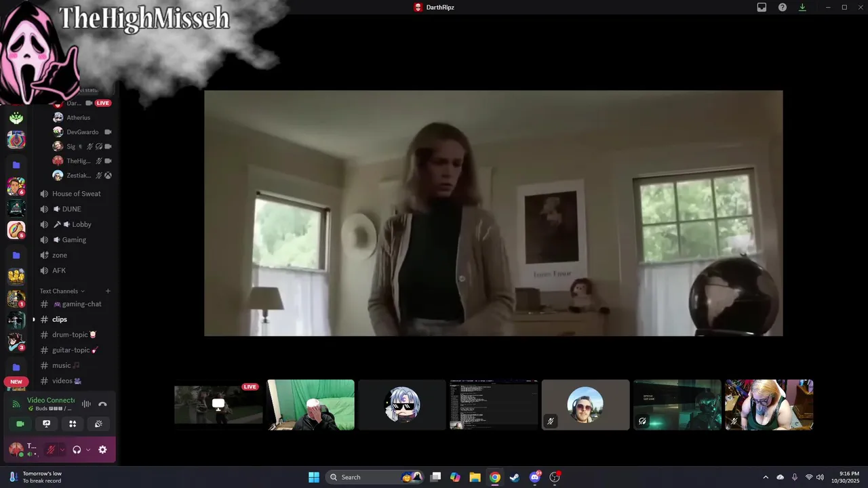The width and height of the screenshot is (868, 488).
Task: Unmute the microphone in user panel
Action: tap(50, 449)
